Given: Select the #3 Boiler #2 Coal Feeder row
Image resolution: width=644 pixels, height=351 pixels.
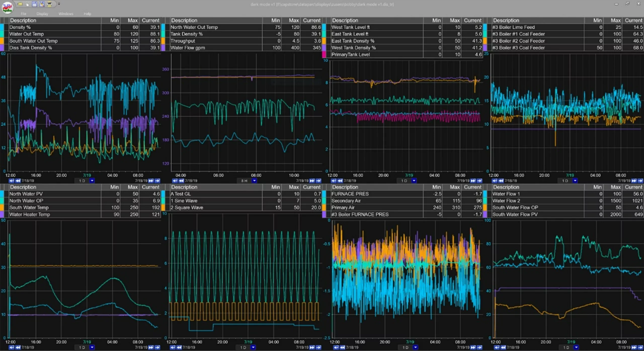Looking at the screenshot, I should click(x=563, y=41).
